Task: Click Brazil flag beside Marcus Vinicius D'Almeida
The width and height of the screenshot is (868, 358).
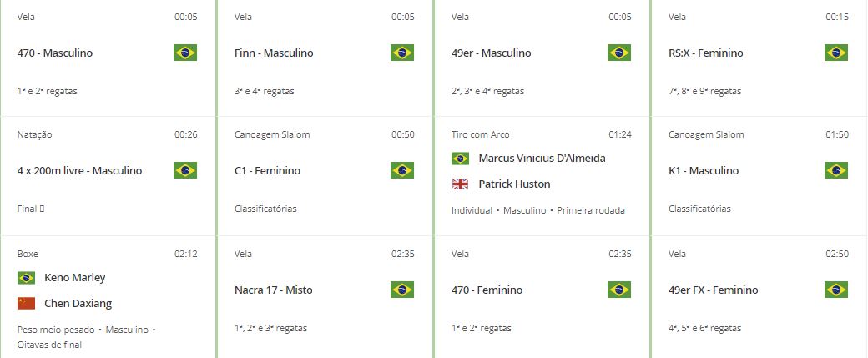Action: coord(460,159)
